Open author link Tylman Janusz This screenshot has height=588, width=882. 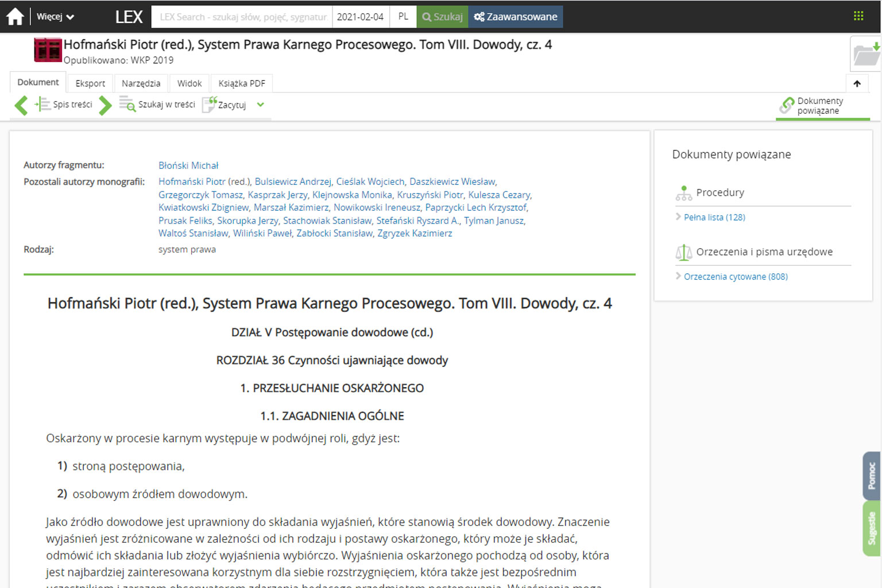pyautogui.click(x=494, y=220)
